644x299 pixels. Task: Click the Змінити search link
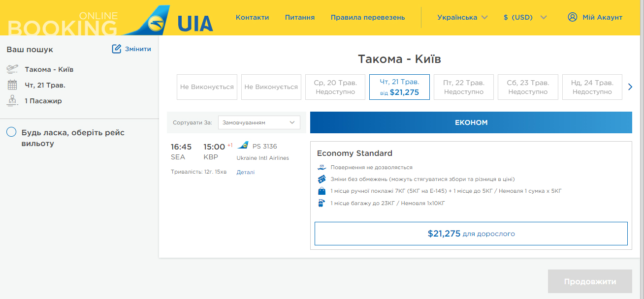coord(138,49)
